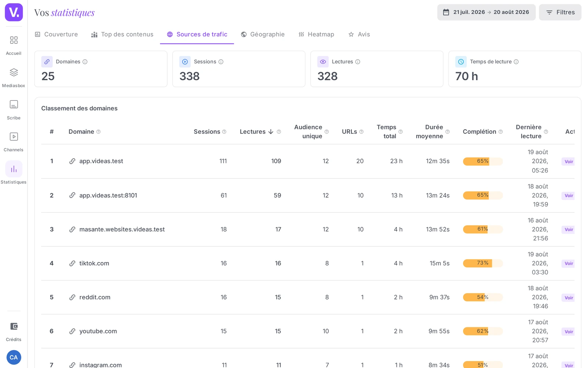The width and height of the screenshot is (588, 368).
Task: Switch to the Géographie tab
Action: (263, 34)
